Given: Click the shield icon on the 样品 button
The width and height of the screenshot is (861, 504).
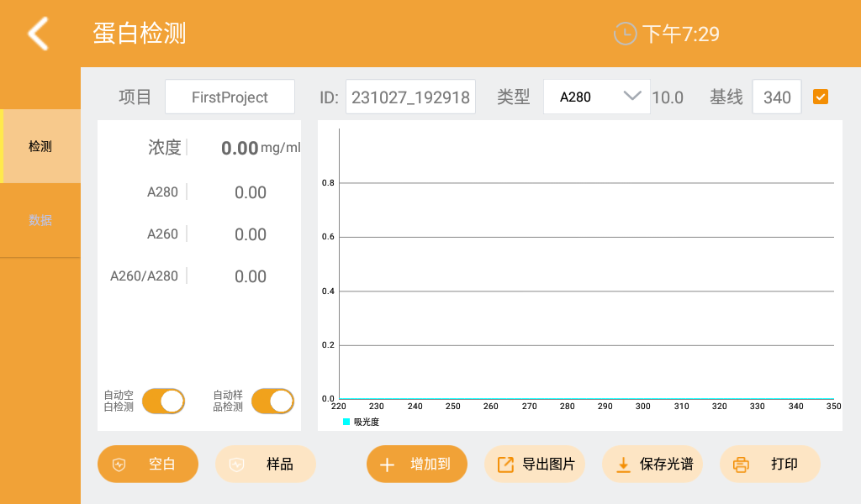Looking at the screenshot, I should pos(236,464).
